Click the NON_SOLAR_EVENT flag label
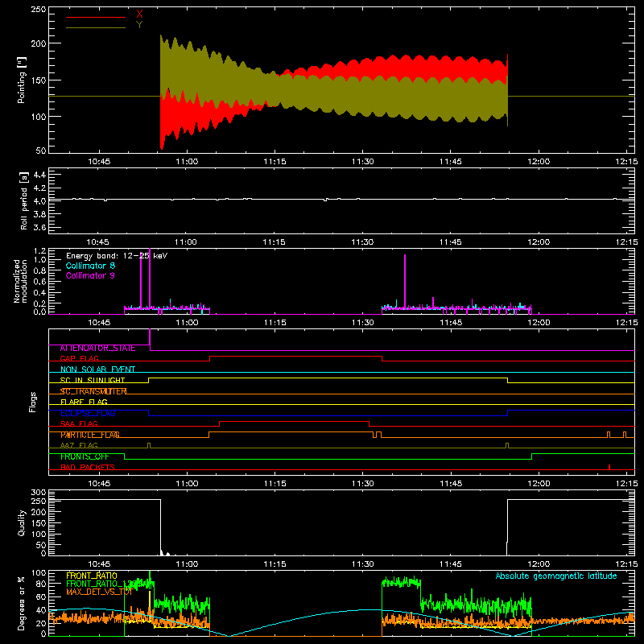This screenshot has width=644, height=644. tap(97, 369)
